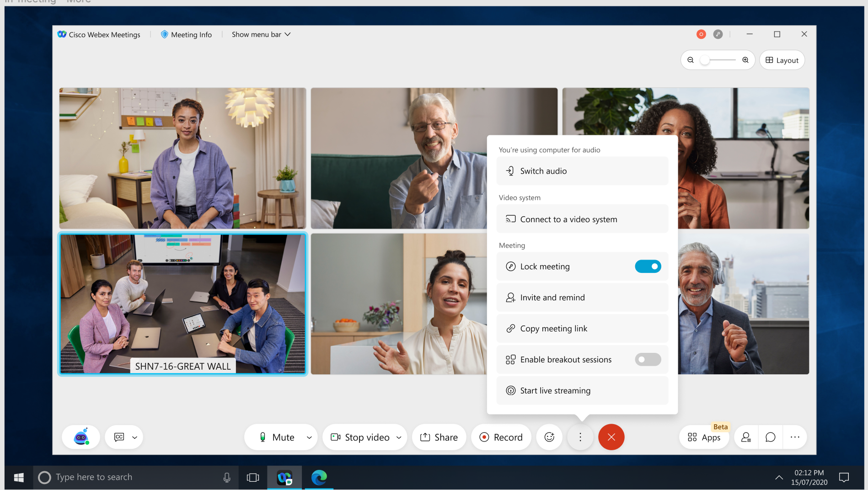
Task: Open the reactions smiley icon
Action: (x=549, y=437)
